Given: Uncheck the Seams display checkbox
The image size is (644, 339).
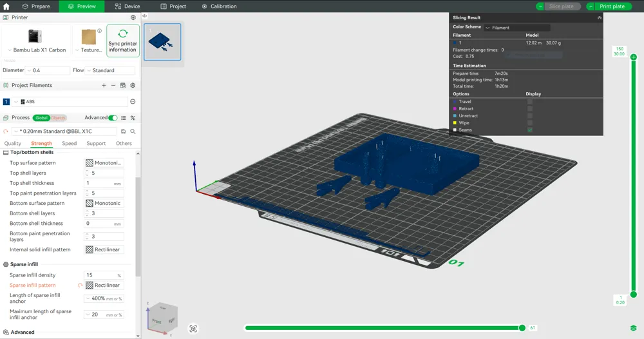Looking at the screenshot, I should point(530,130).
